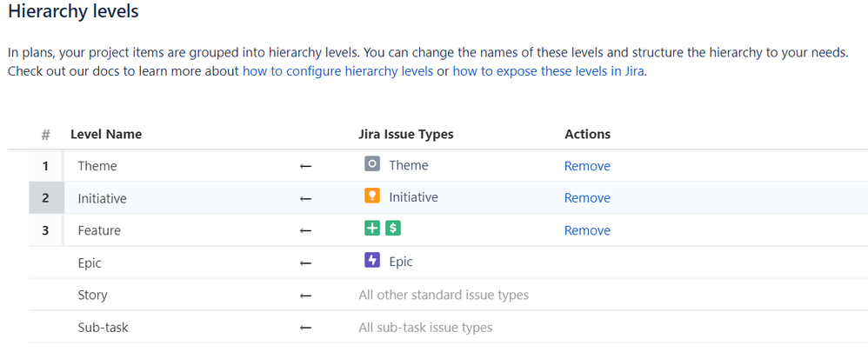Open how to expose these levels in Jira
The height and width of the screenshot is (352, 868).
pyautogui.click(x=548, y=71)
